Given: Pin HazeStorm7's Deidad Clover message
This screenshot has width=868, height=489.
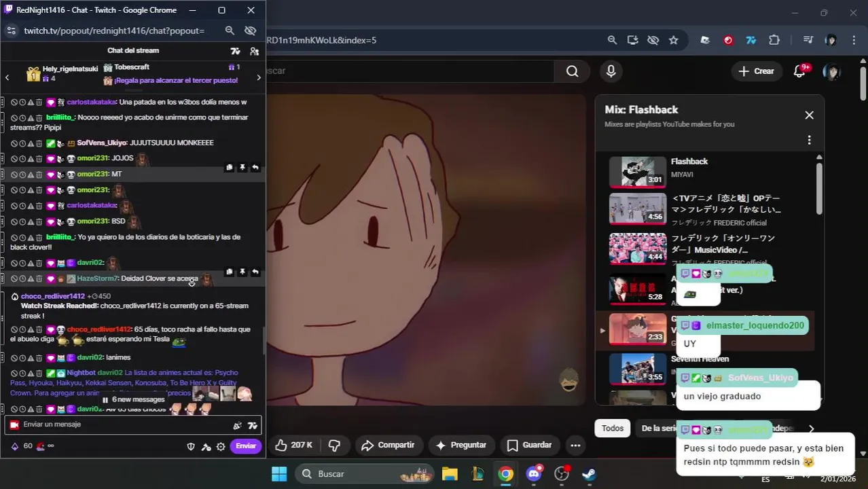Looking at the screenshot, I should point(242,272).
